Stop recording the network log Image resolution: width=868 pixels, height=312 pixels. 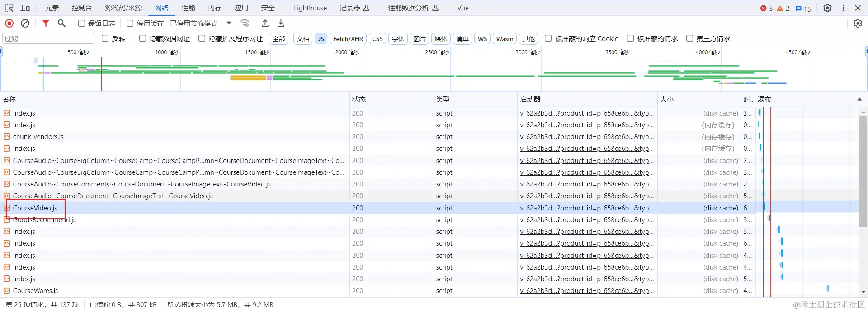[x=9, y=23]
